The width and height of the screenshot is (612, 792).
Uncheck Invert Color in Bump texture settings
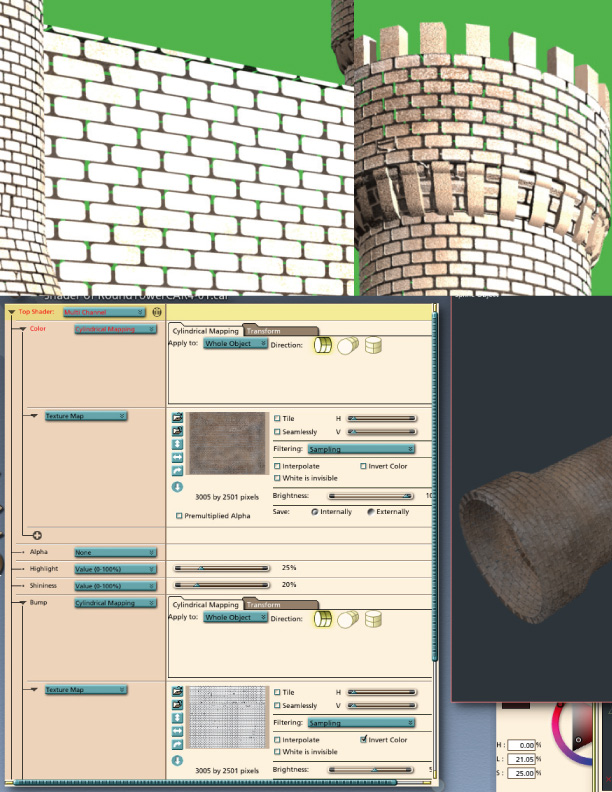click(363, 739)
